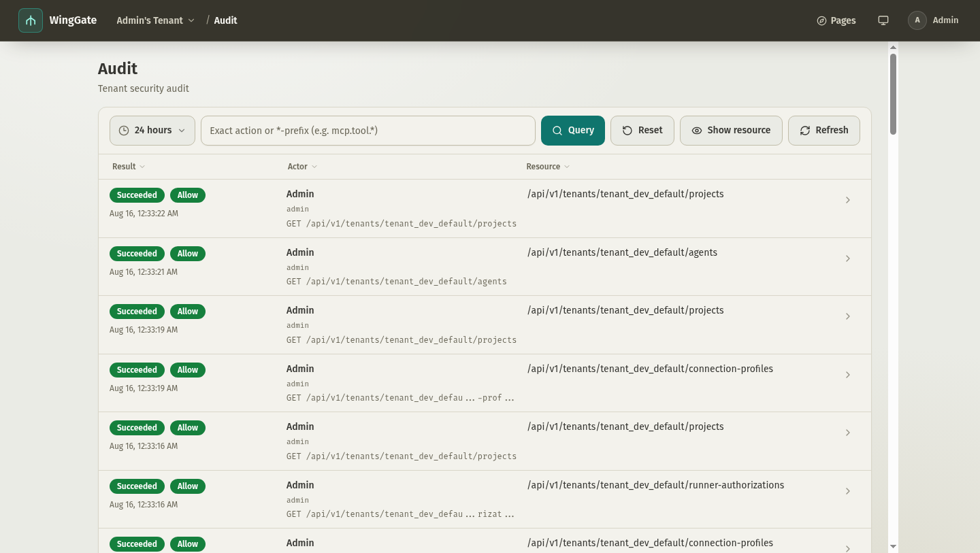This screenshot has width=980, height=553.
Task: Expand the runner-authorizations entry chevron
Action: click(x=848, y=491)
